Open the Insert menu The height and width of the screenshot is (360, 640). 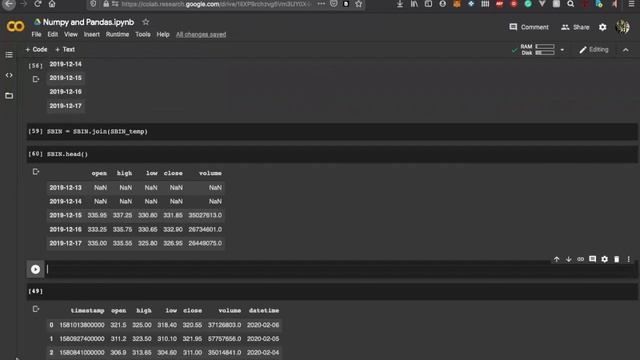[91, 35]
